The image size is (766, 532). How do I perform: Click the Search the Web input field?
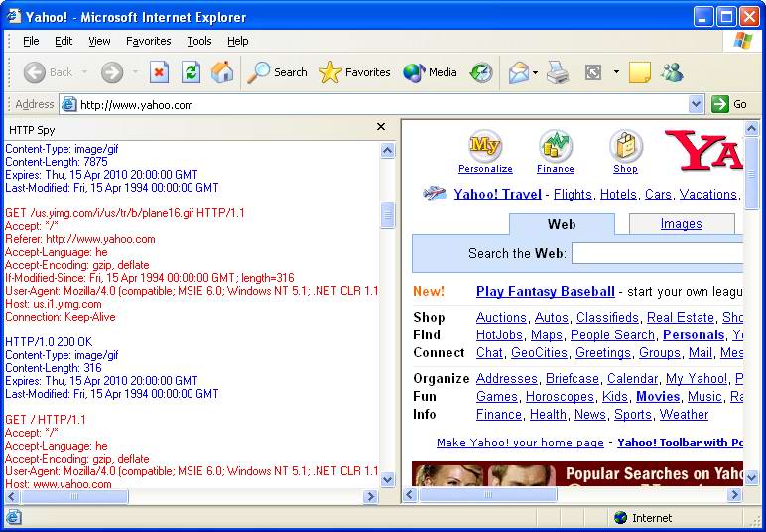(x=658, y=253)
